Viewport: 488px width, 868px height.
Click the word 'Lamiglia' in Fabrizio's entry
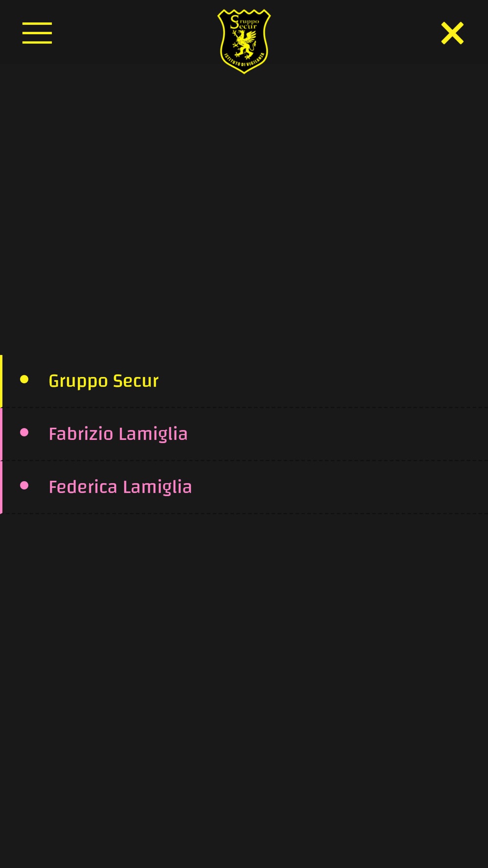pos(153,434)
